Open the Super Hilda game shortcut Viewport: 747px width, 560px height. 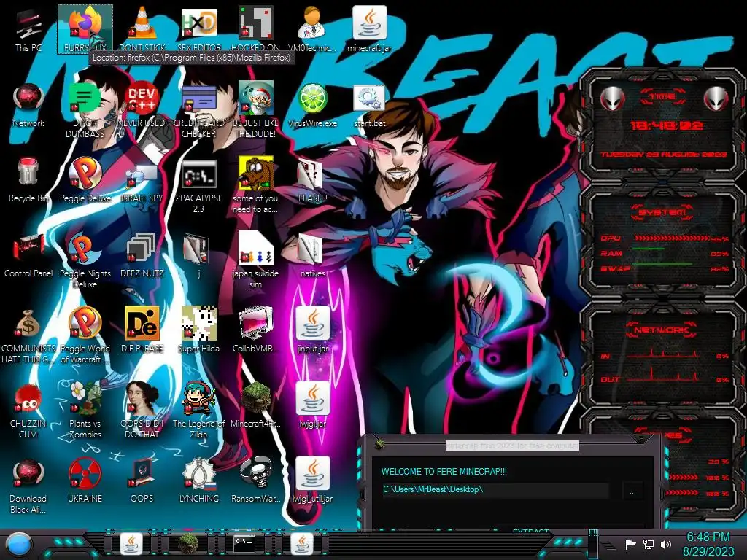[x=199, y=330]
